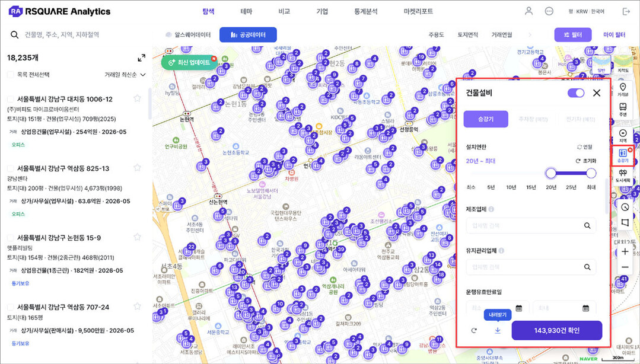
Task: Click the 제조업체 info icon
Action: coord(491,209)
